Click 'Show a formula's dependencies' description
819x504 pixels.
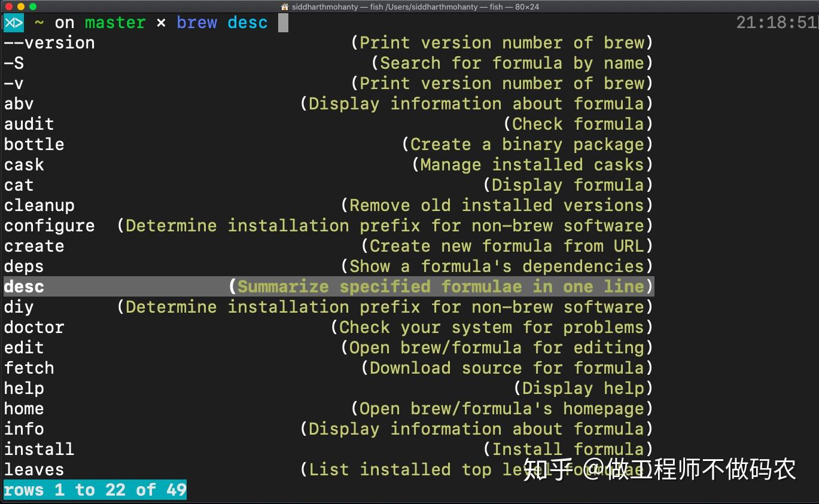(497, 267)
